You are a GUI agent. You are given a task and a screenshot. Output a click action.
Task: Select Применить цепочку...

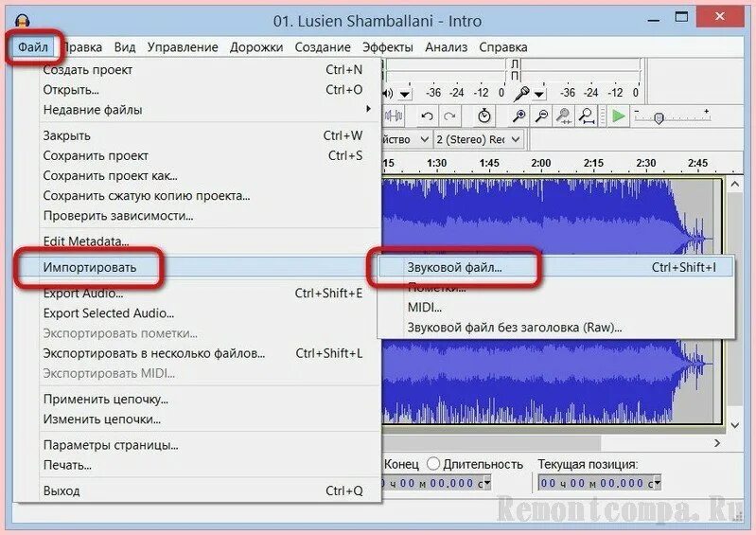(198, 399)
